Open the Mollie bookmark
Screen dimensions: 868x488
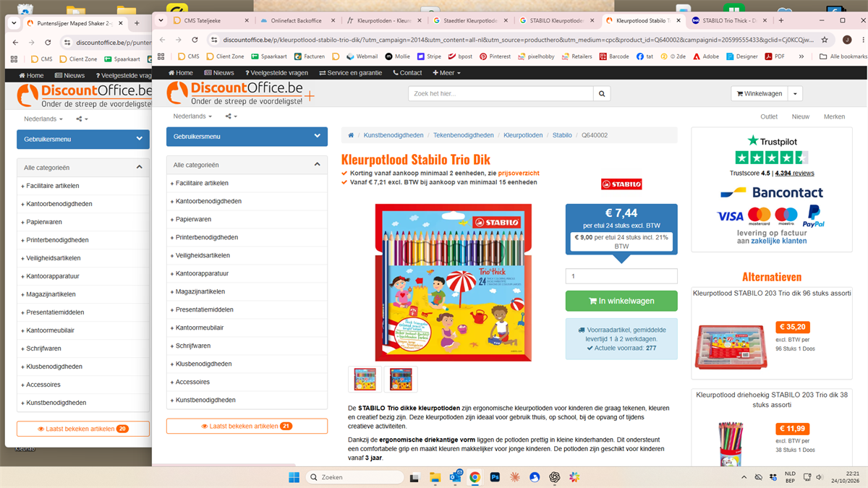pos(397,56)
